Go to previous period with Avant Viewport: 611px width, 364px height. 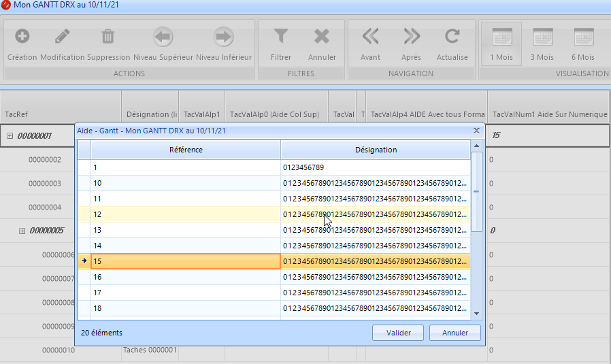pos(371,37)
